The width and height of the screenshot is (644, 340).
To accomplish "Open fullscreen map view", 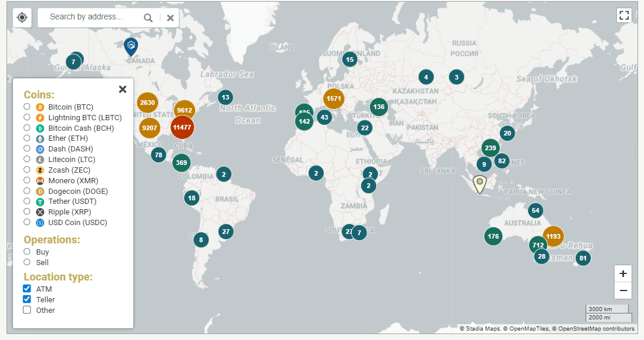I will [624, 16].
